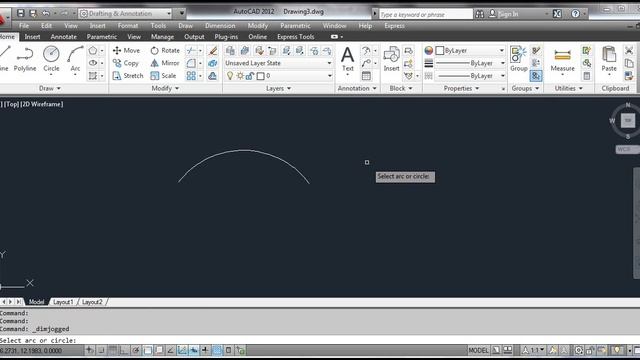This screenshot has height=360, width=640.
Task: Click the Undo arrow icon
Action: [x=45, y=13]
